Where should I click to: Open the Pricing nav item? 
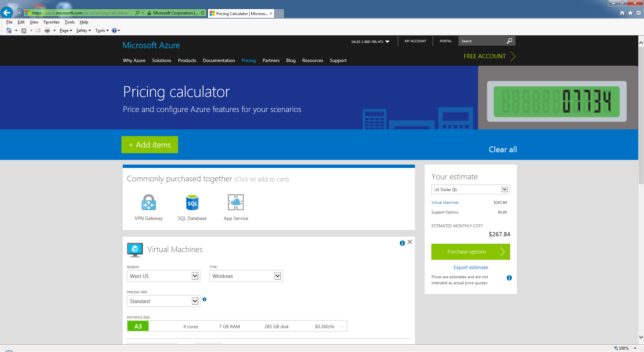tap(249, 60)
